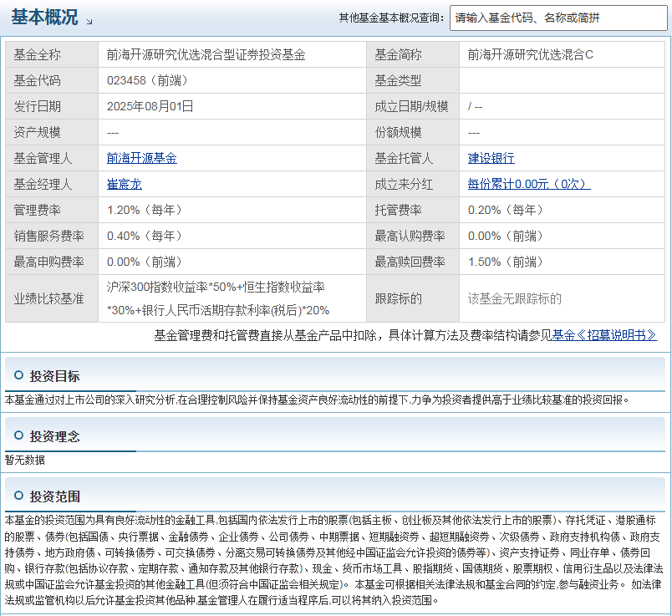Click 该基金无跟踪标的 text
672x616 pixels.
click(514, 298)
